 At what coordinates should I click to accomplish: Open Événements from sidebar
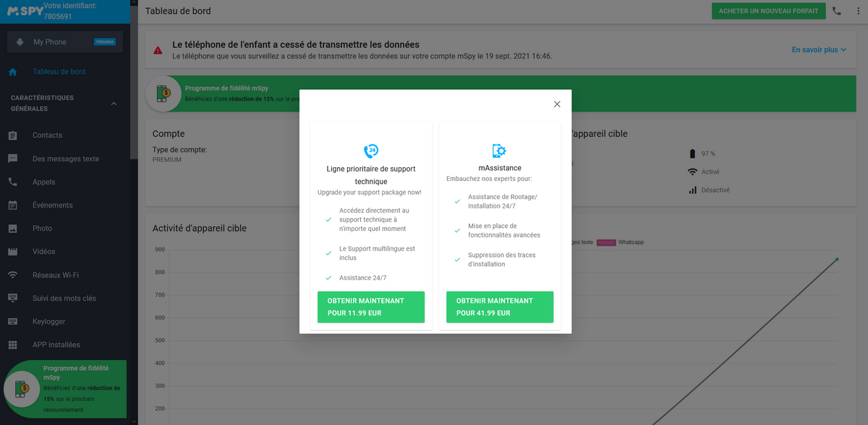click(53, 205)
